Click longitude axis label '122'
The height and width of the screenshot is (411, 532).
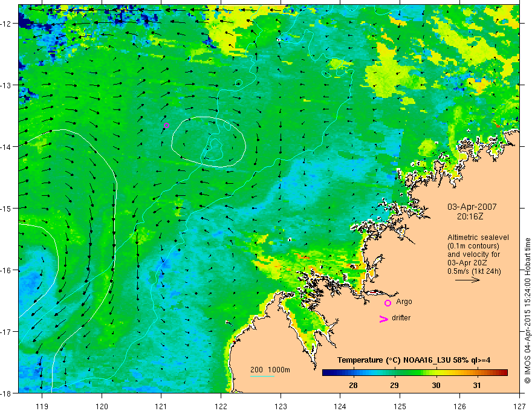[x=221, y=406]
